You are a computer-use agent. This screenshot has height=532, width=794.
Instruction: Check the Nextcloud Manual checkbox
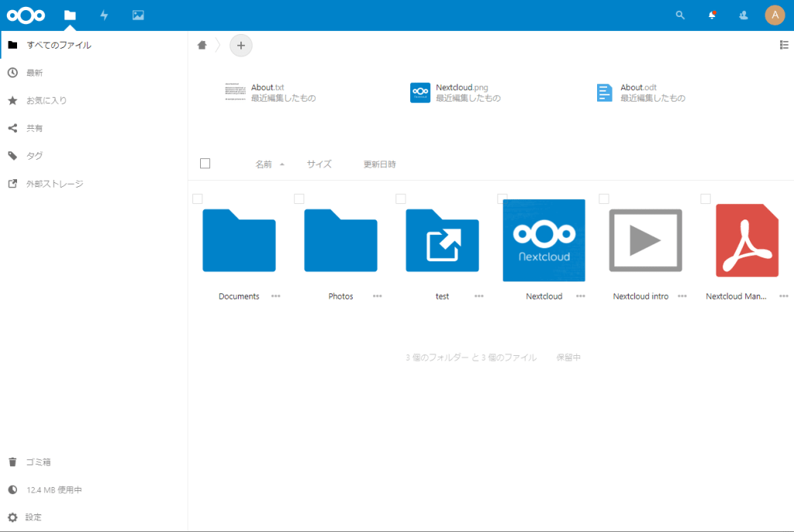(x=706, y=199)
